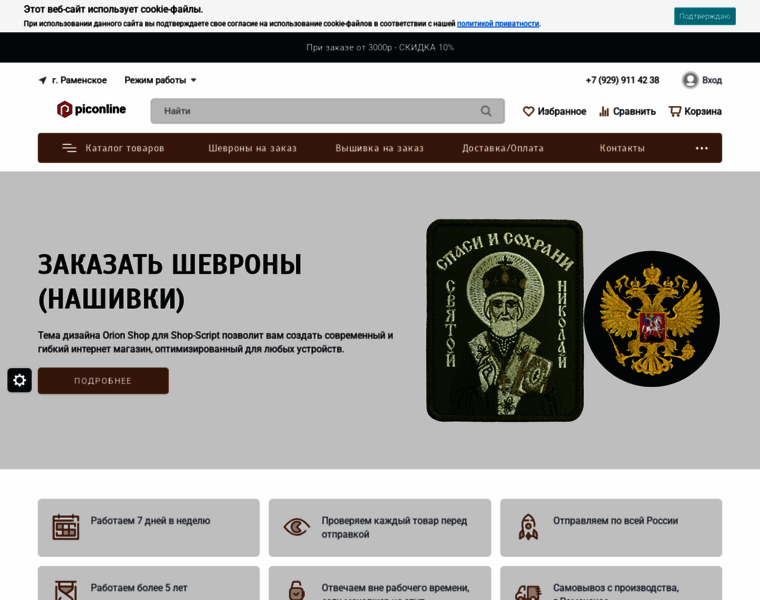
Task: Click the ПОДРОБНЕЕ banner button
Action: (103, 381)
